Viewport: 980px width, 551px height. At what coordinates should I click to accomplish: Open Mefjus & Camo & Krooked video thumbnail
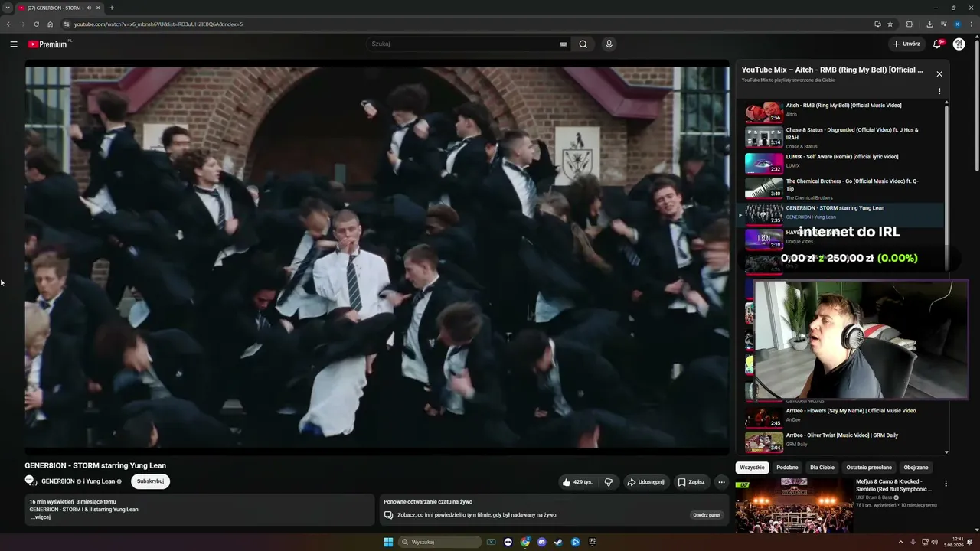[794, 506]
